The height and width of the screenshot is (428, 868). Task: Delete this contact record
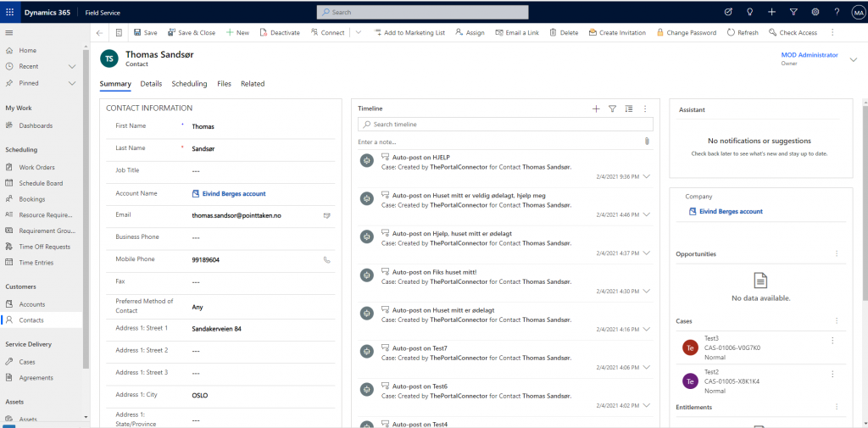[564, 33]
